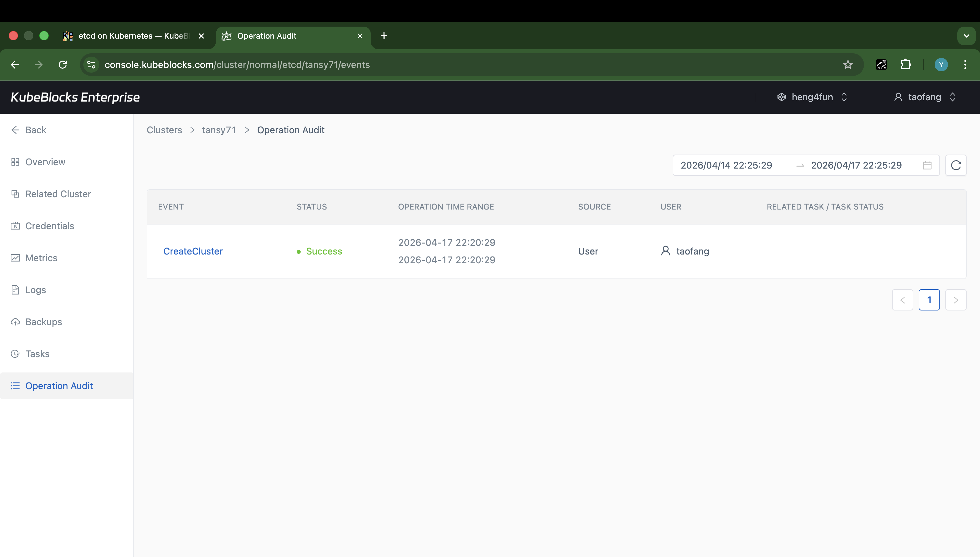The width and height of the screenshot is (980, 557).
Task: Click the User value in SOURCE column
Action: coord(588,251)
